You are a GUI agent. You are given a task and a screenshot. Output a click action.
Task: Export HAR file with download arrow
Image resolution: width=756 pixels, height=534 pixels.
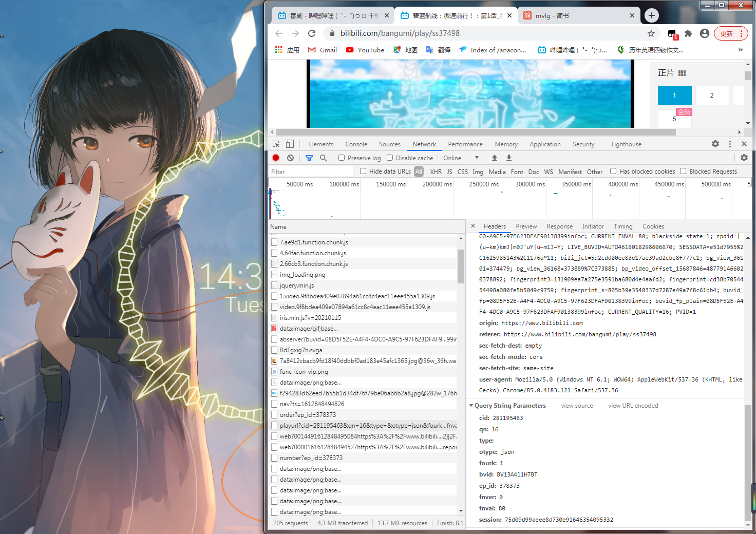[x=509, y=158]
